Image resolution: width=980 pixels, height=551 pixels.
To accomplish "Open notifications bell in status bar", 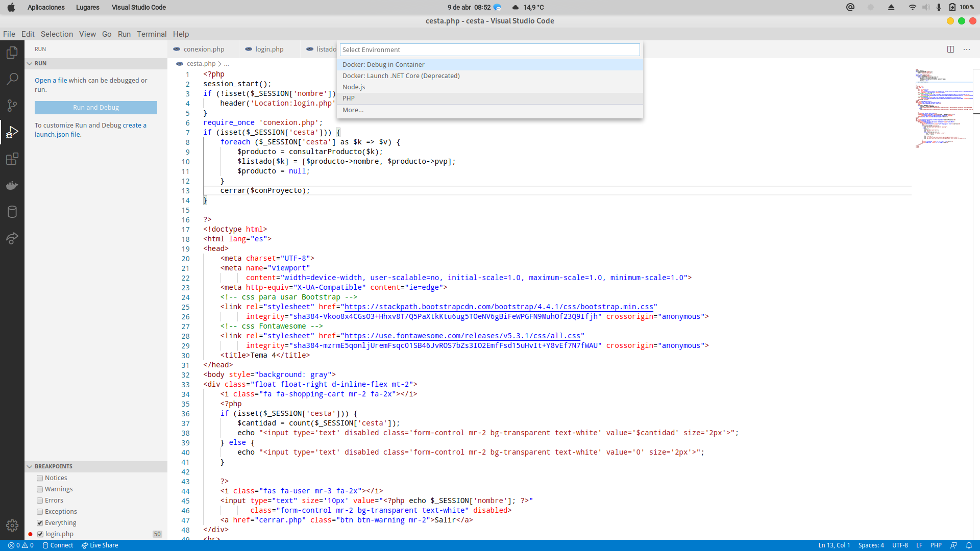I will click(x=969, y=545).
